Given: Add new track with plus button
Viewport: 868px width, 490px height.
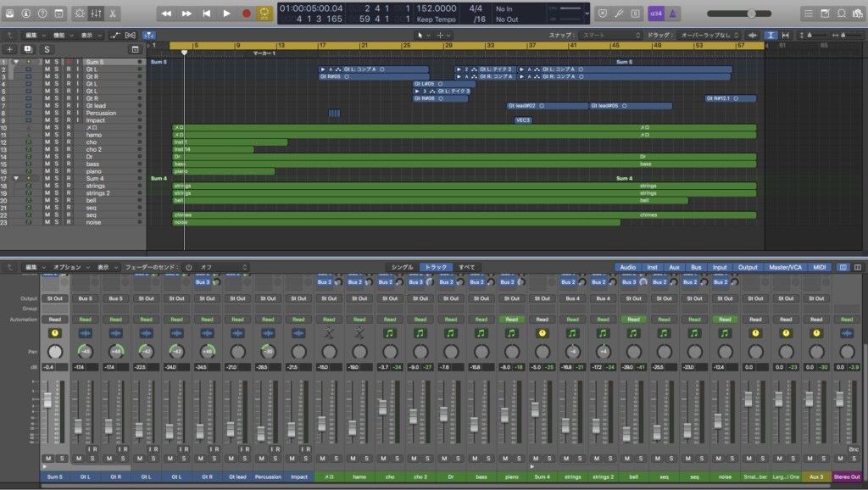Looking at the screenshot, I should 9,49.
